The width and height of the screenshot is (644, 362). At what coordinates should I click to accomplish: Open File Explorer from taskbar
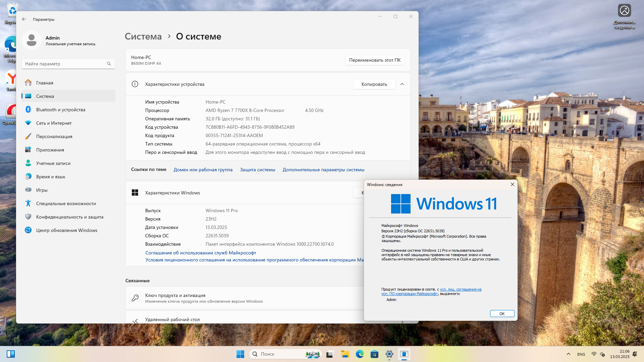pyautogui.click(x=345, y=354)
